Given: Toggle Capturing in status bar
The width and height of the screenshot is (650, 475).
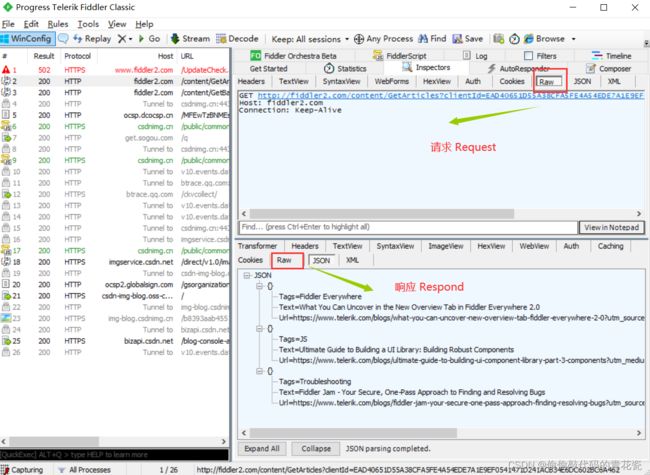Looking at the screenshot, I should click(x=22, y=470).
